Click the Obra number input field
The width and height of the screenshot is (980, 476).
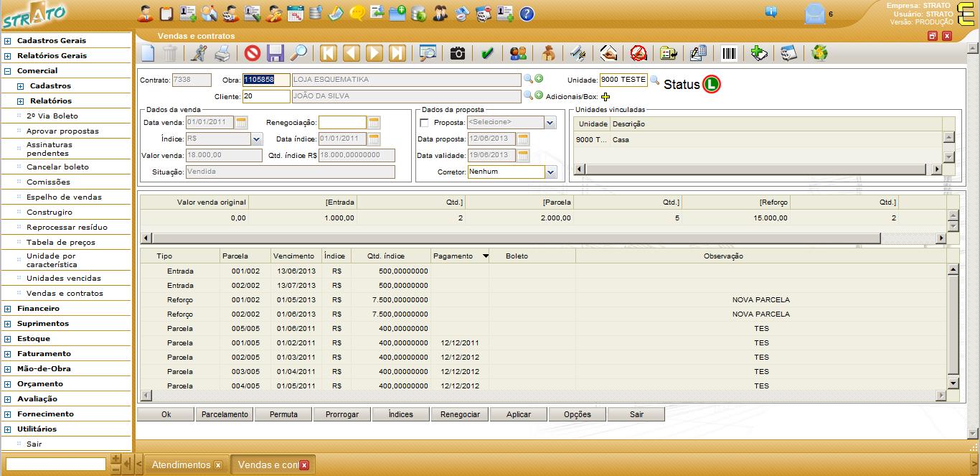(x=266, y=80)
